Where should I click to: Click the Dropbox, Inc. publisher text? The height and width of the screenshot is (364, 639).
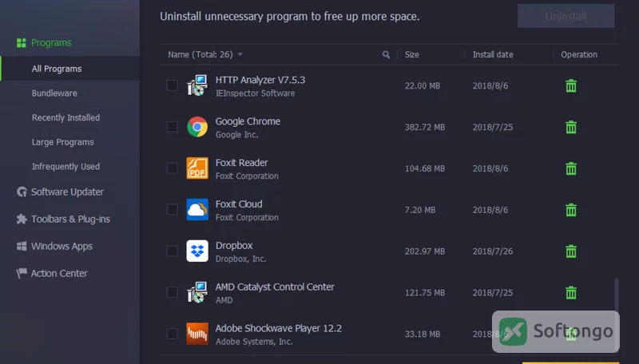coord(241,259)
